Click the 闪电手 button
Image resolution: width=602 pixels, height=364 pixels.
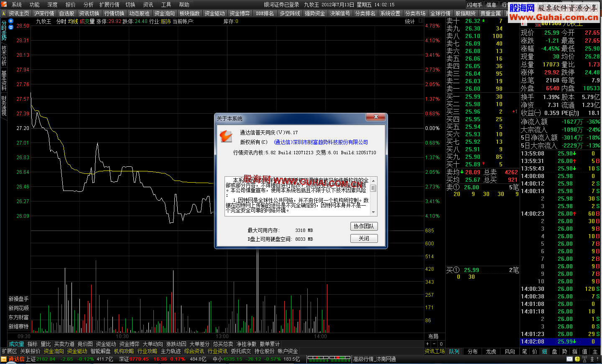pyautogui.click(x=474, y=5)
